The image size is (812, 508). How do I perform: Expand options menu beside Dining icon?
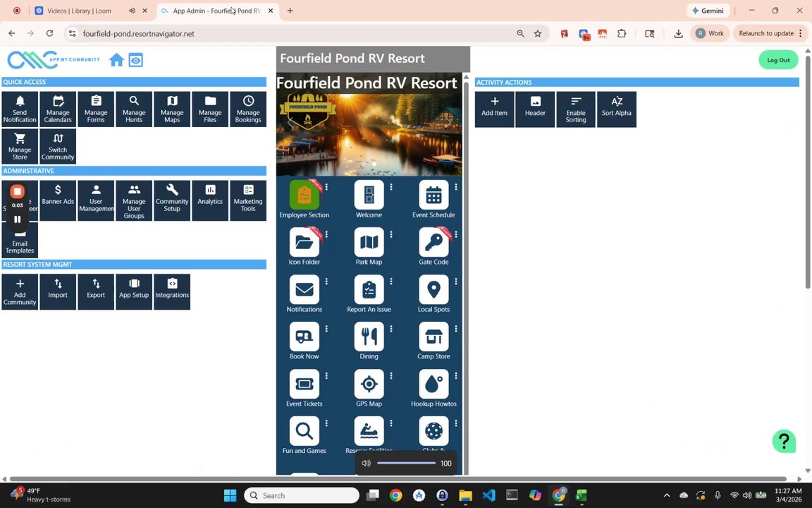click(391, 329)
